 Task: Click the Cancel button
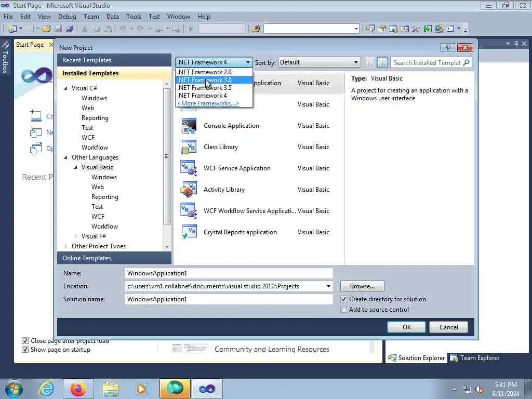pos(448,327)
